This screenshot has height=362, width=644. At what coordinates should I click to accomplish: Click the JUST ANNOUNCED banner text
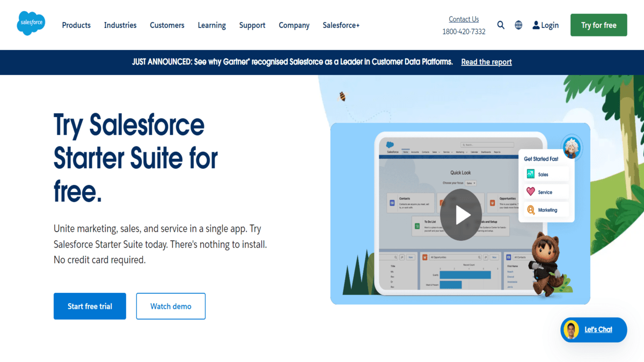[x=292, y=62]
